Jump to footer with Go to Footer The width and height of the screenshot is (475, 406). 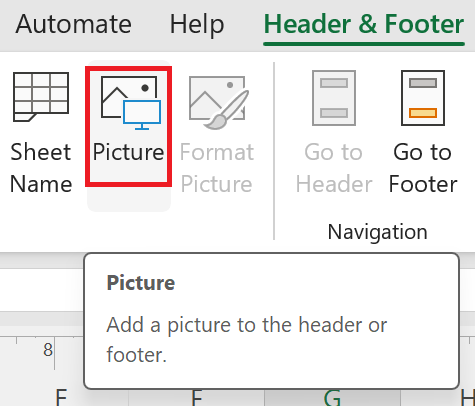click(x=423, y=132)
